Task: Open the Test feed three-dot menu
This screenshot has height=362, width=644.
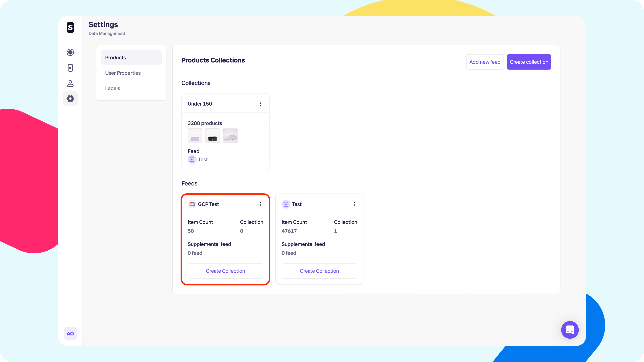Action: pyautogui.click(x=354, y=204)
